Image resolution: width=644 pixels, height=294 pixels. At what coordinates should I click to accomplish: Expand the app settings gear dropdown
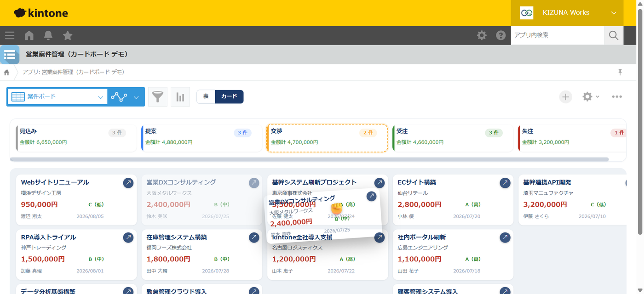pyautogui.click(x=591, y=97)
